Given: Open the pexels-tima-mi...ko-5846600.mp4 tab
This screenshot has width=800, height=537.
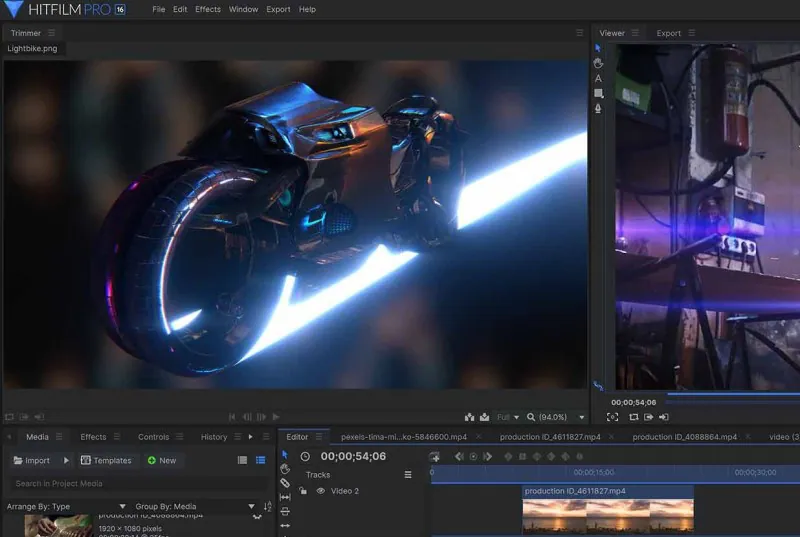Looking at the screenshot, I should point(404,437).
